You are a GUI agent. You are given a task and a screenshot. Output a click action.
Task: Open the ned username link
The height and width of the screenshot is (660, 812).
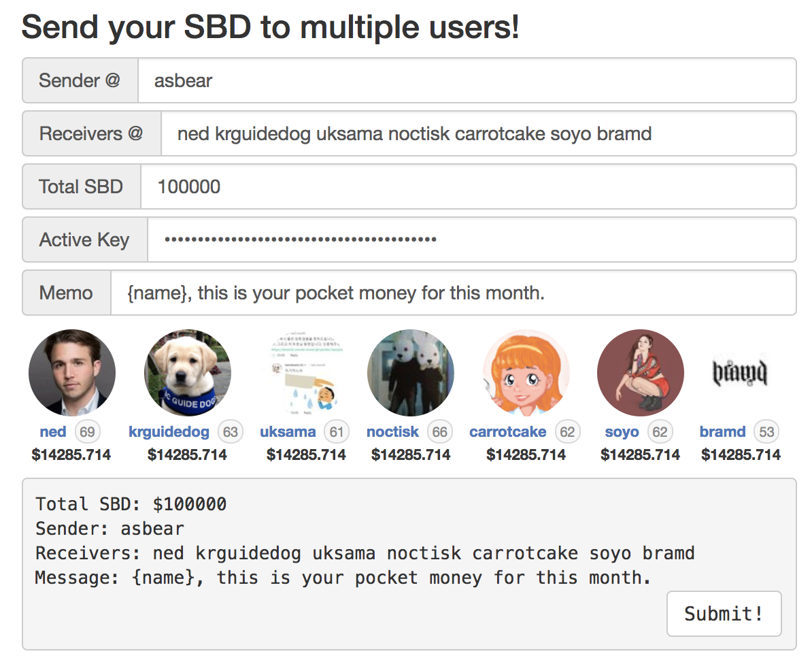point(53,432)
